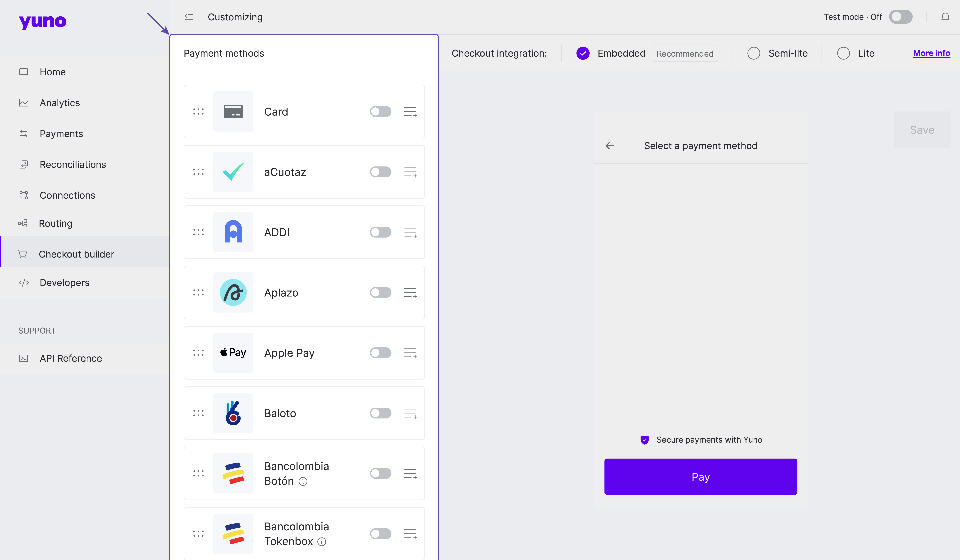
Task: Click back arrow in payment method preview
Action: (x=610, y=146)
